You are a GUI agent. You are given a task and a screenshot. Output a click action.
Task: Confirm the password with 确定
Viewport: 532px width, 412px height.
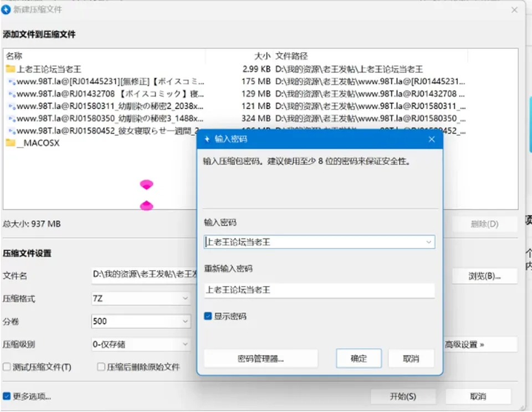tap(359, 358)
